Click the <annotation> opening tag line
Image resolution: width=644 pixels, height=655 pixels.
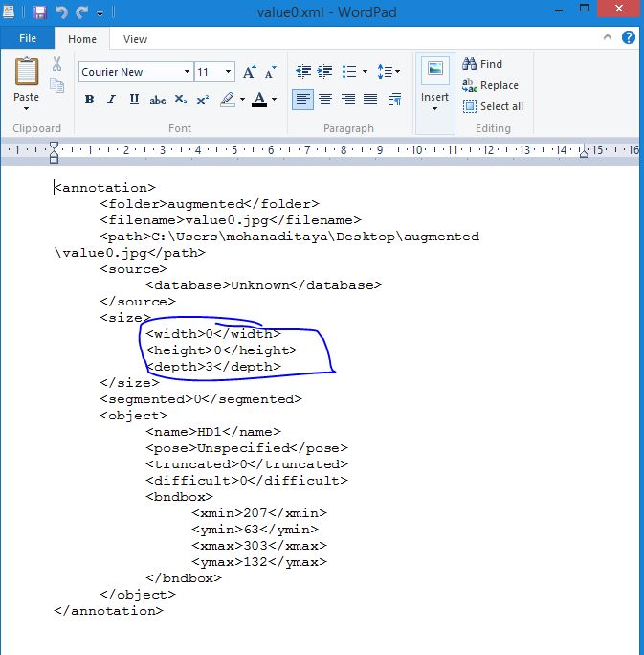click(104, 187)
